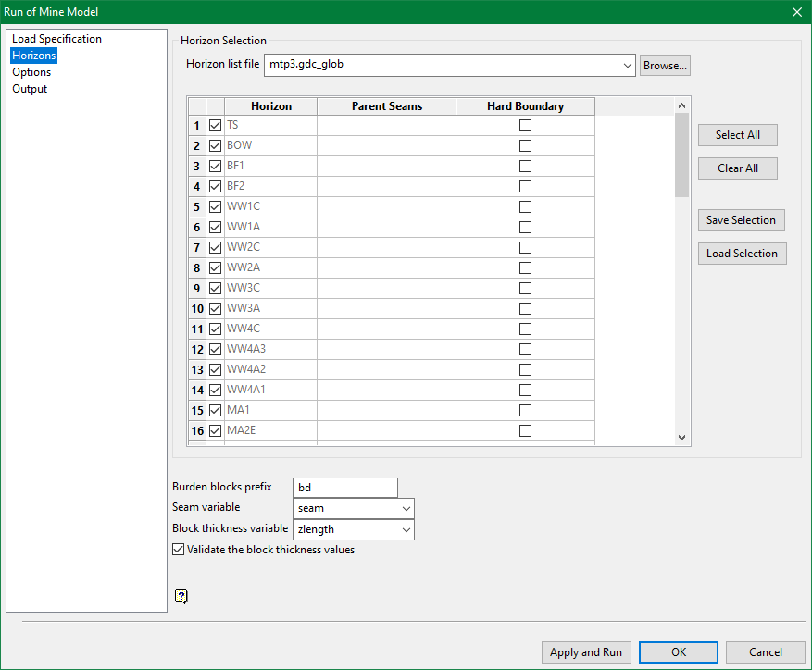Click Save Selection button
This screenshot has width=812, height=670.
[741, 220]
